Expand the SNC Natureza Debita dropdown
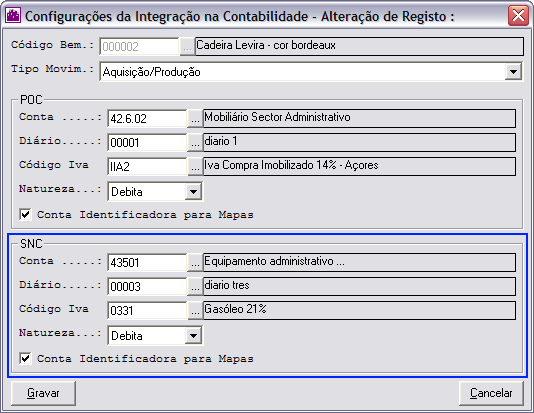Viewport: 534px width, 413px height. [x=193, y=336]
